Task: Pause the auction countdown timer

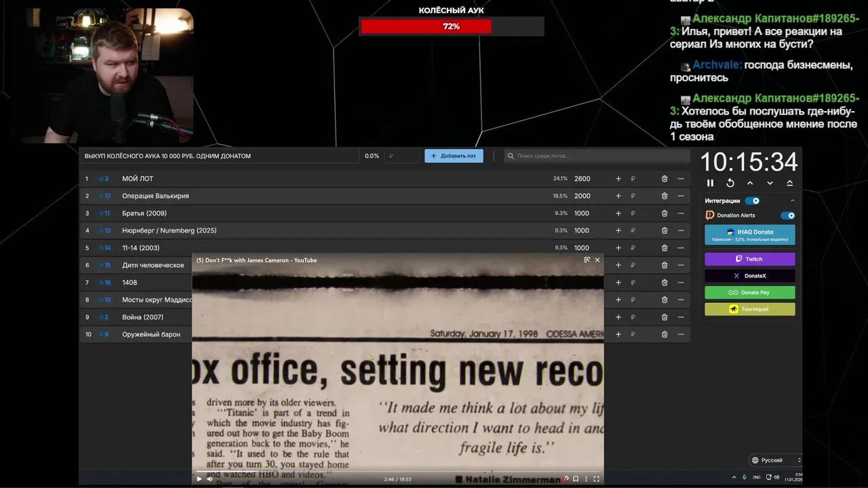Action: (710, 183)
